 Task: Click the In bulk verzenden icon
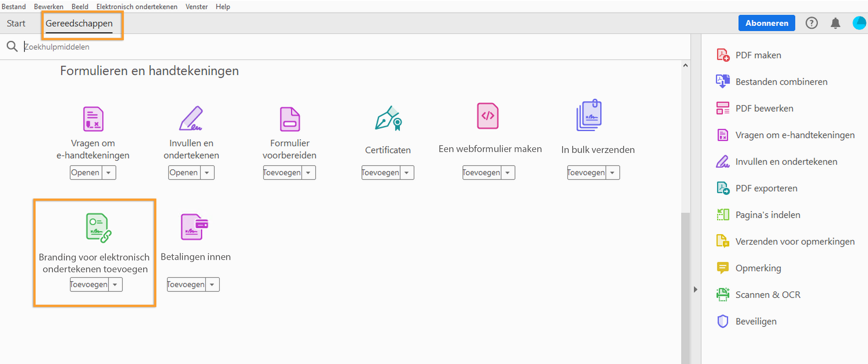589,115
